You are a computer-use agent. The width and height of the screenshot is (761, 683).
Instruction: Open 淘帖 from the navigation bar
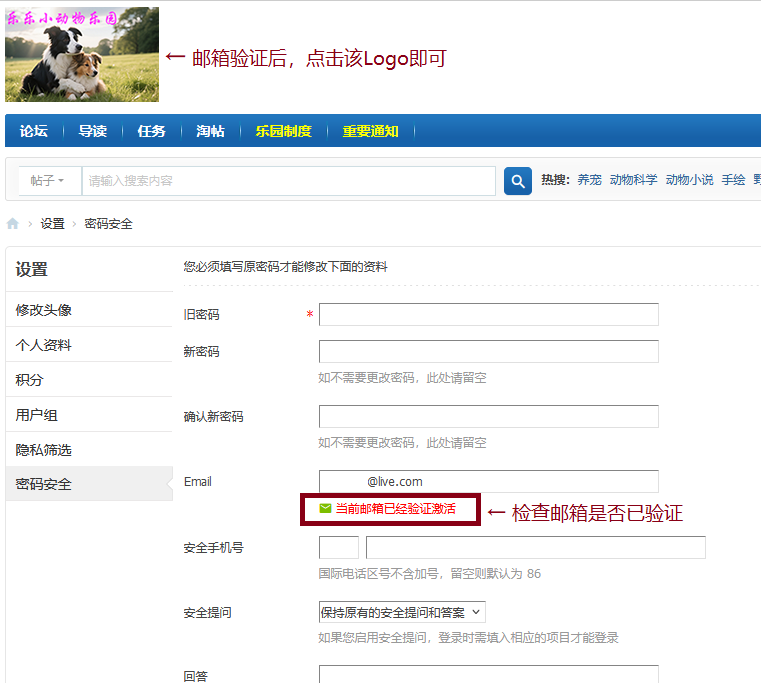(210, 131)
